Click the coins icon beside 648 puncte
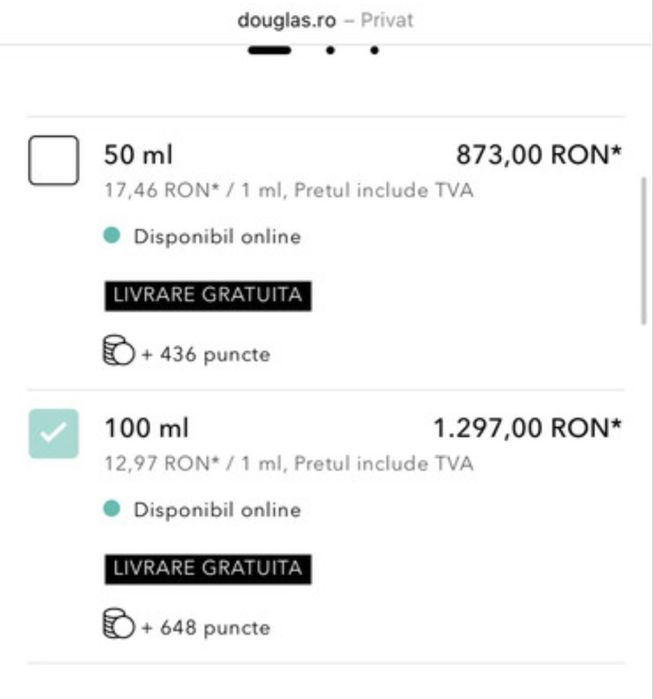 [119, 624]
